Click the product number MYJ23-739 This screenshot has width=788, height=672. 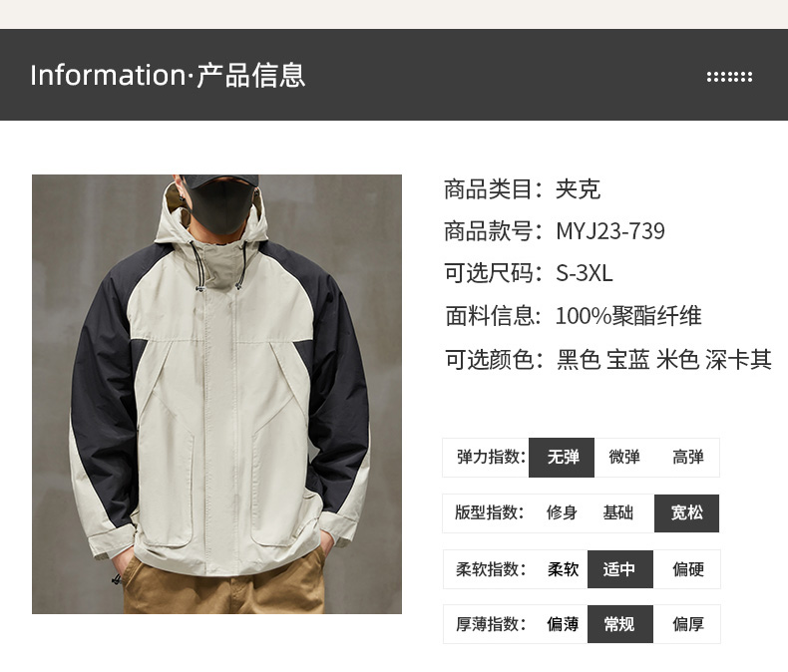coord(610,231)
